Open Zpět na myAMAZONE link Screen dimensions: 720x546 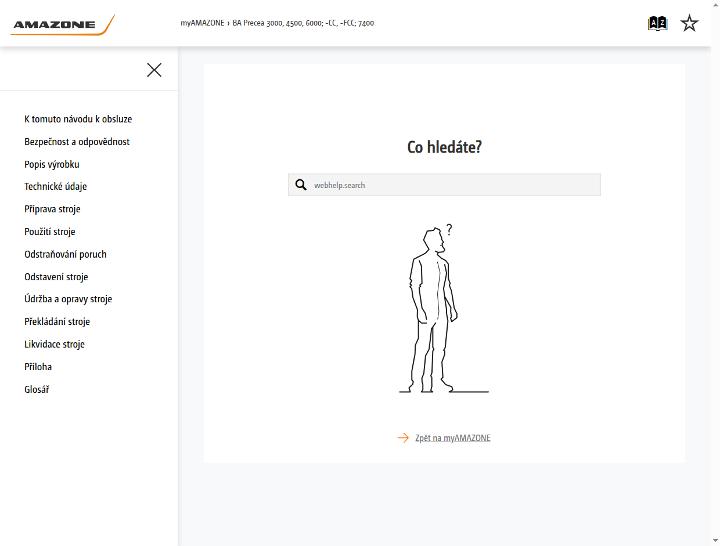(x=453, y=438)
